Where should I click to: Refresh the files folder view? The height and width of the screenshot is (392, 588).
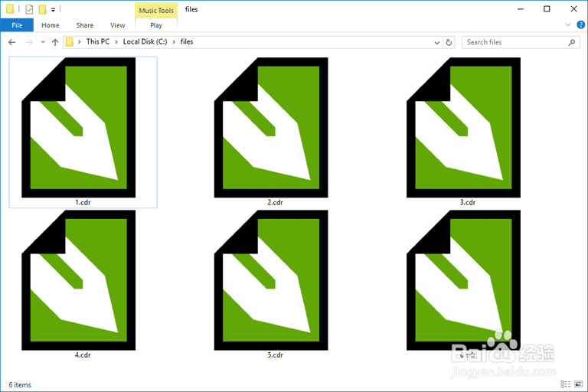449,42
